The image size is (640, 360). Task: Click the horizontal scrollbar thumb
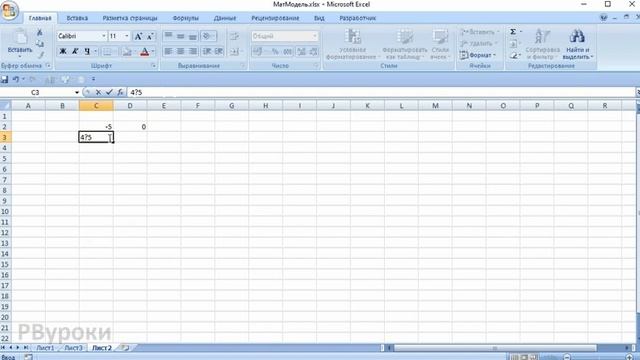click(495, 348)
